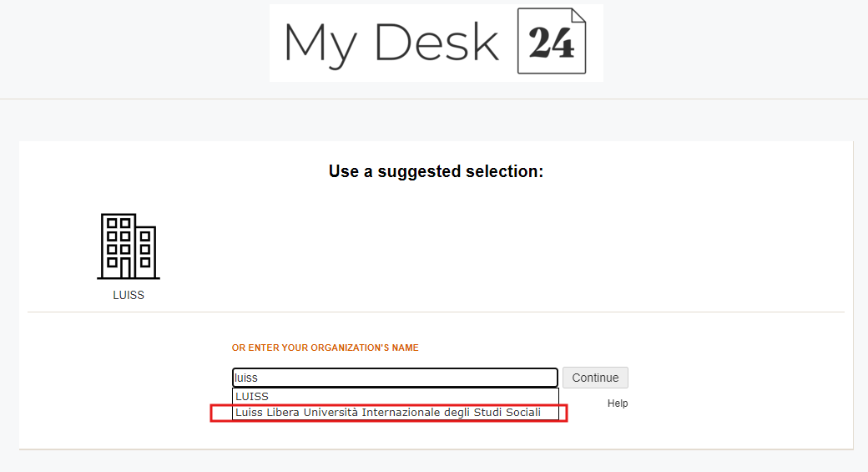Click the "24" numeral in the logo

[552, 43]
